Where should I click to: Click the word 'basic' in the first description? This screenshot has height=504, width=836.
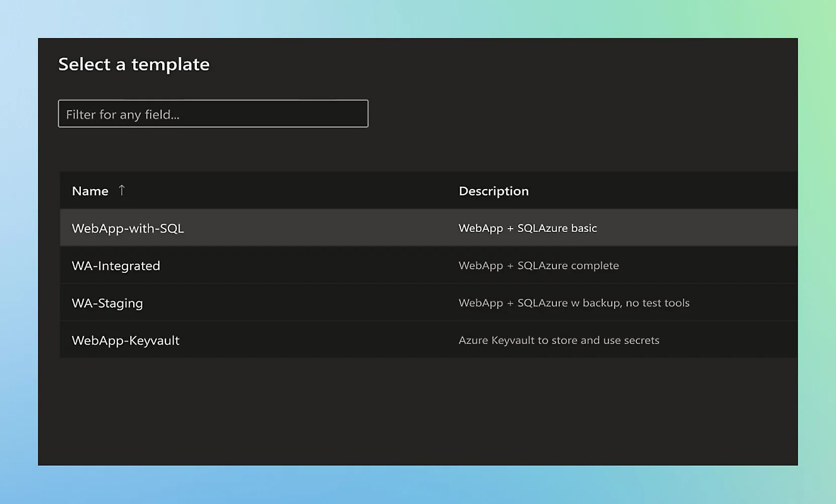(584, 228)
